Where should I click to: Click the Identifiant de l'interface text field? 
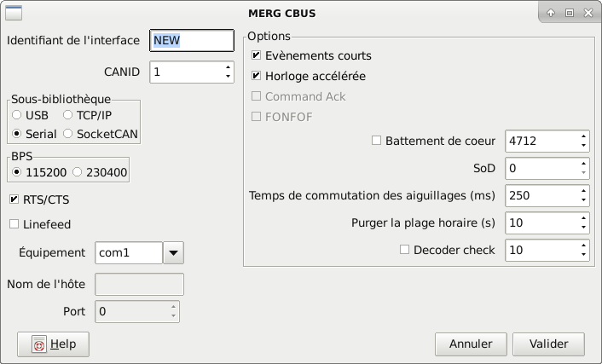(191, 39)
